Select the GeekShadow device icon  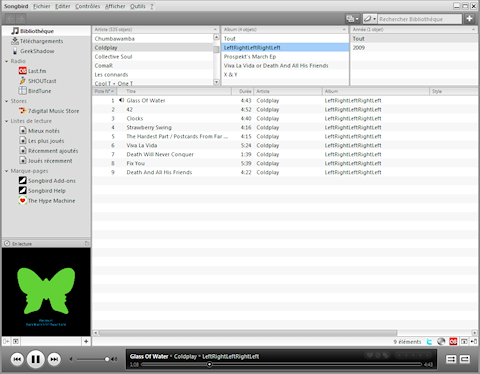pos(15,51)
